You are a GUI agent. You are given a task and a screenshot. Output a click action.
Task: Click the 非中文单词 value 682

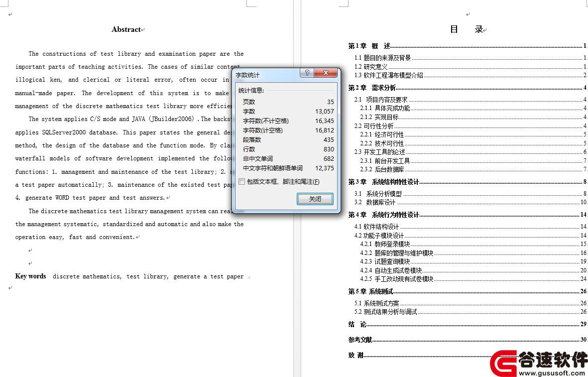pos(329,159)
